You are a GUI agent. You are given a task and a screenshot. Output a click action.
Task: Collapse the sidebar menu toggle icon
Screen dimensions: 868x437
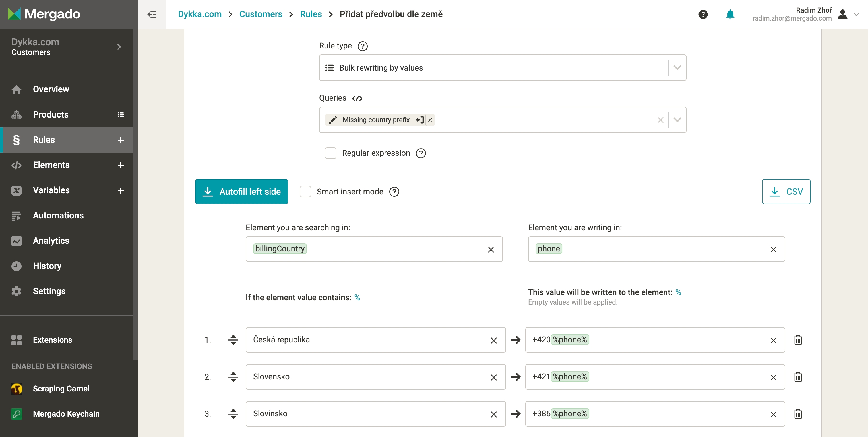coord(152,14)
